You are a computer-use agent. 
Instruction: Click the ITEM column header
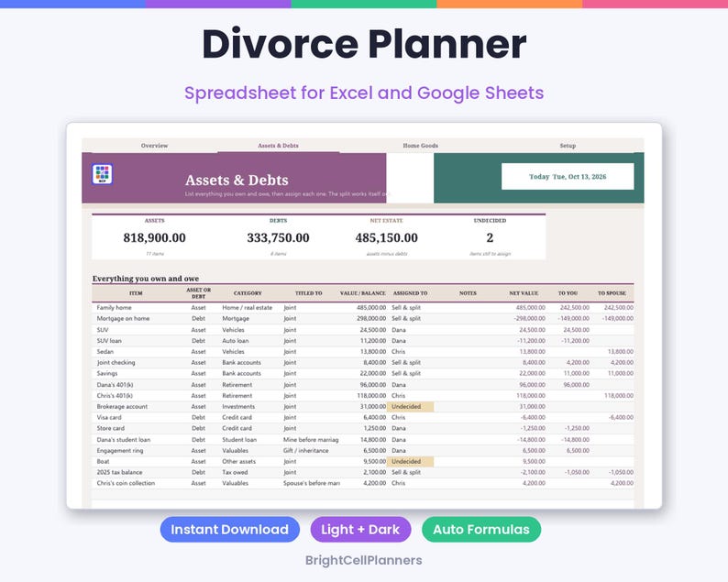click(136, 293)
